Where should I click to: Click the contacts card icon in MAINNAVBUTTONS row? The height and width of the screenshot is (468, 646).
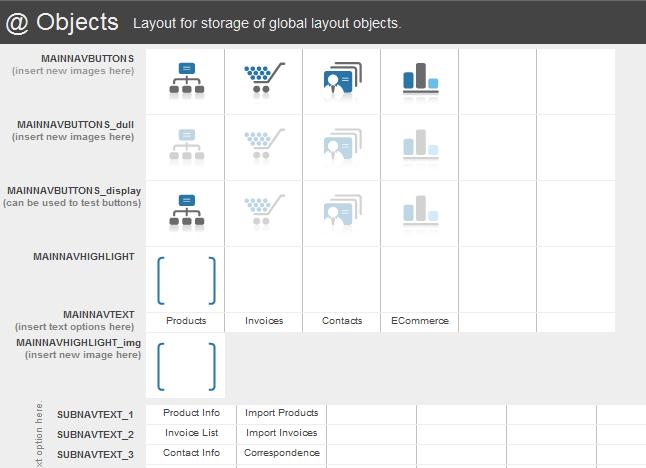(341, 80)
